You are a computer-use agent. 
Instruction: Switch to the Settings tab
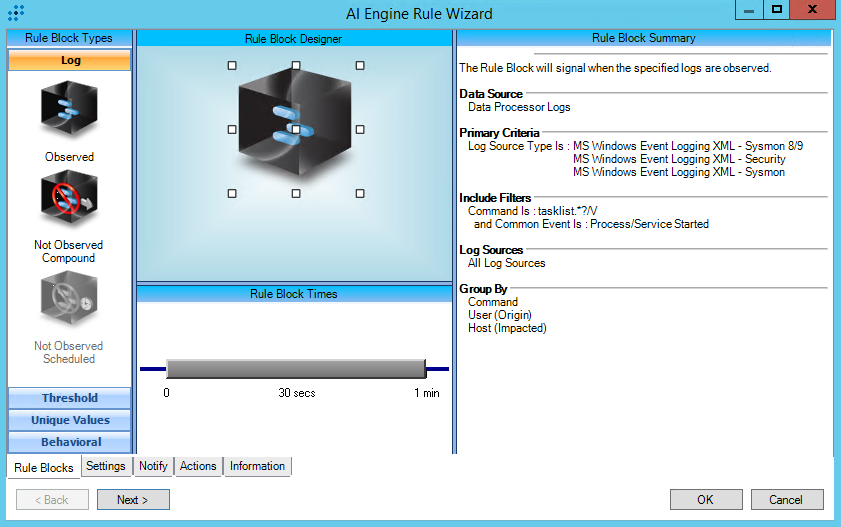(x=106, y=466)
